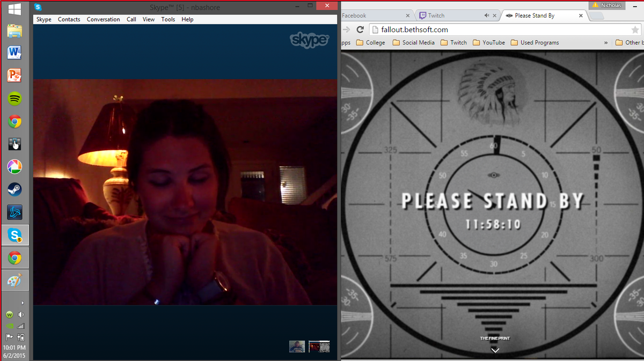Show hidden tray icons arrow
644x361 pixels.
pos(22,303)
